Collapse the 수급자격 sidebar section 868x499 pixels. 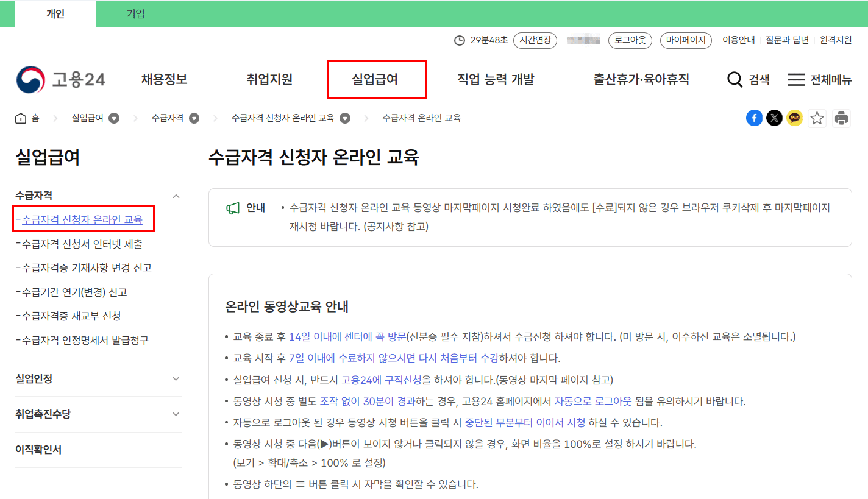(176, 196)
